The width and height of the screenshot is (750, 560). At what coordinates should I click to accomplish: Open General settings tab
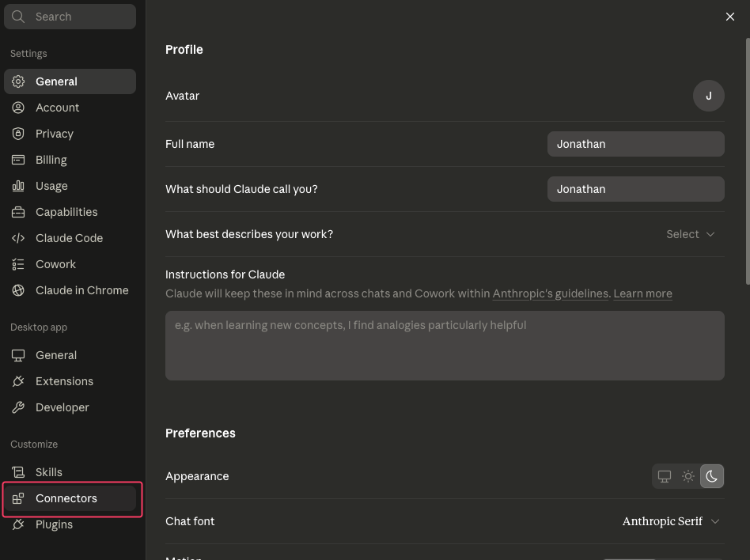[x=70, y=81]
